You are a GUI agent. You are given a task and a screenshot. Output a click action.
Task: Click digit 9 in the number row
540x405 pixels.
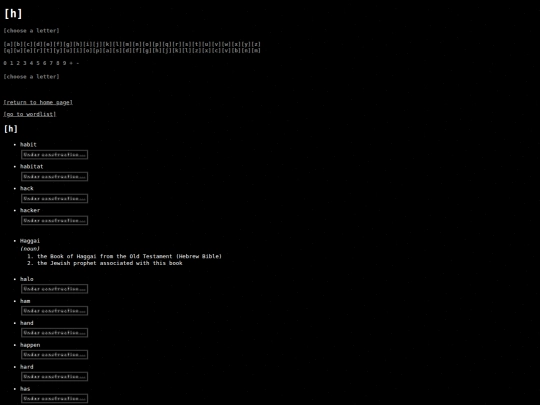click(x=64, y=63)
